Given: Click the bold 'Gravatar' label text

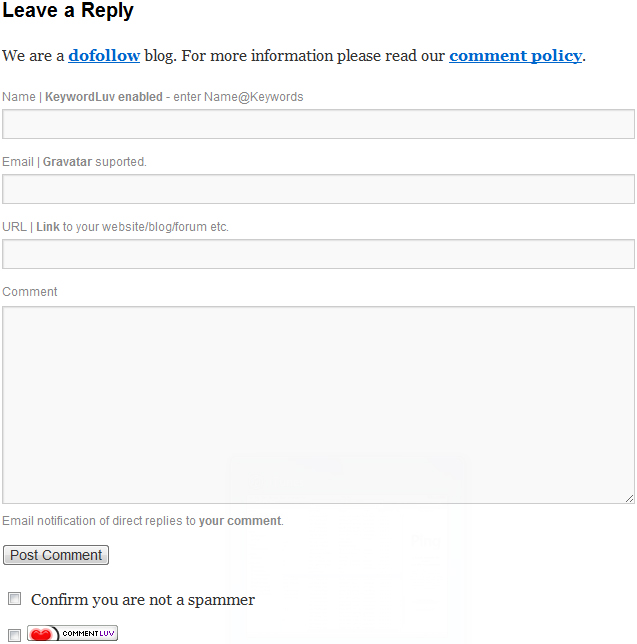Looking at the screenshot, I should pyautogui.click(x=67, y=162).
